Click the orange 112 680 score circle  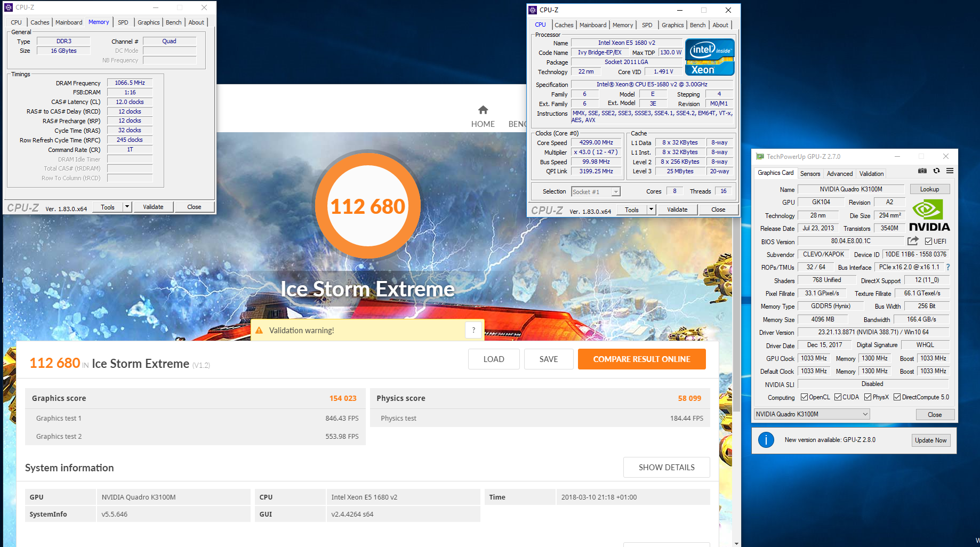click(x=368, y=206)
